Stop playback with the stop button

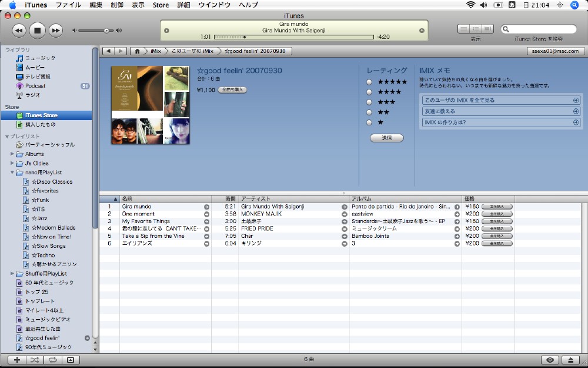(37, 31)
